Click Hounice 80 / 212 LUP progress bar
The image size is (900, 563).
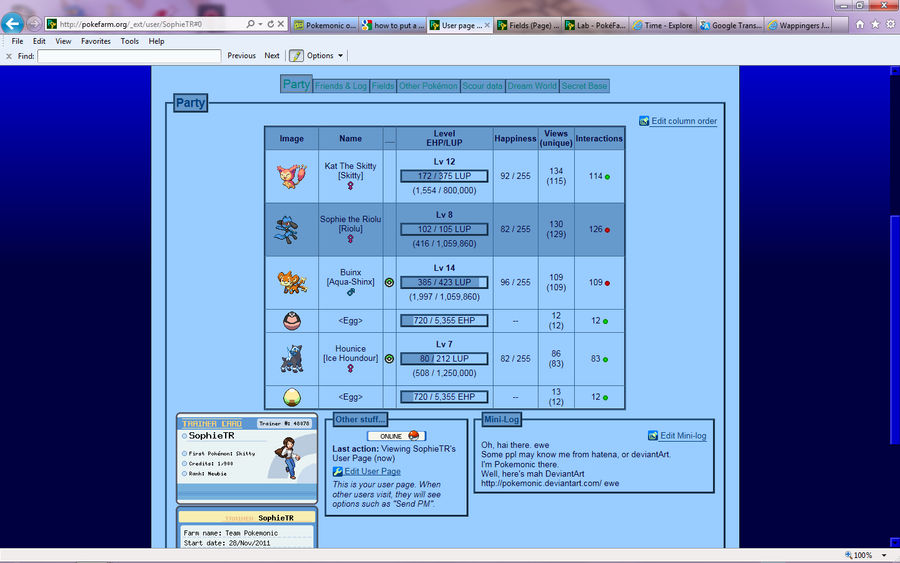coord(444,359)
